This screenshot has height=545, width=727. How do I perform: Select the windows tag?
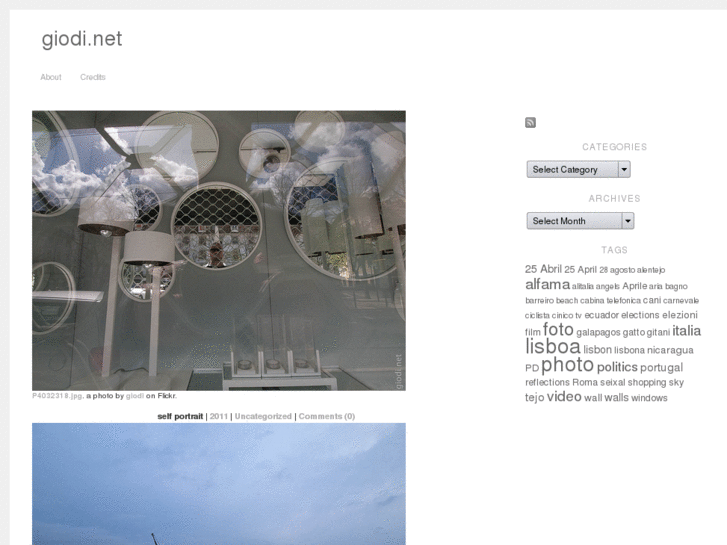[x=649, y=398]
